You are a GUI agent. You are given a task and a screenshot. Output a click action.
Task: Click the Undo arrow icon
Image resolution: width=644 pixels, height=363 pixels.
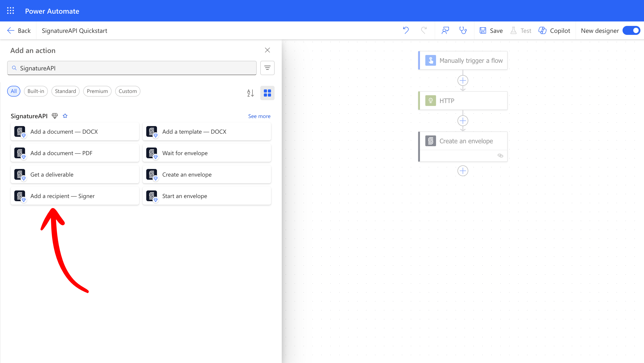click(405, 30)
